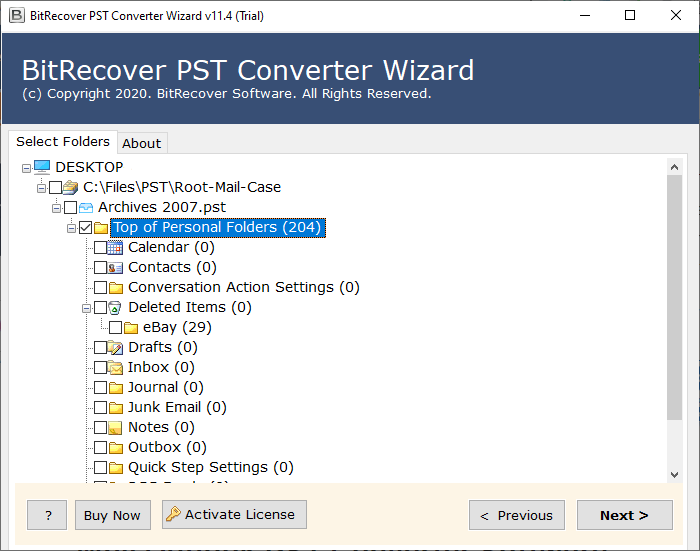Click the Deleted Items trash icon
This screenshot has width=700, height=551.
[115, 307]
